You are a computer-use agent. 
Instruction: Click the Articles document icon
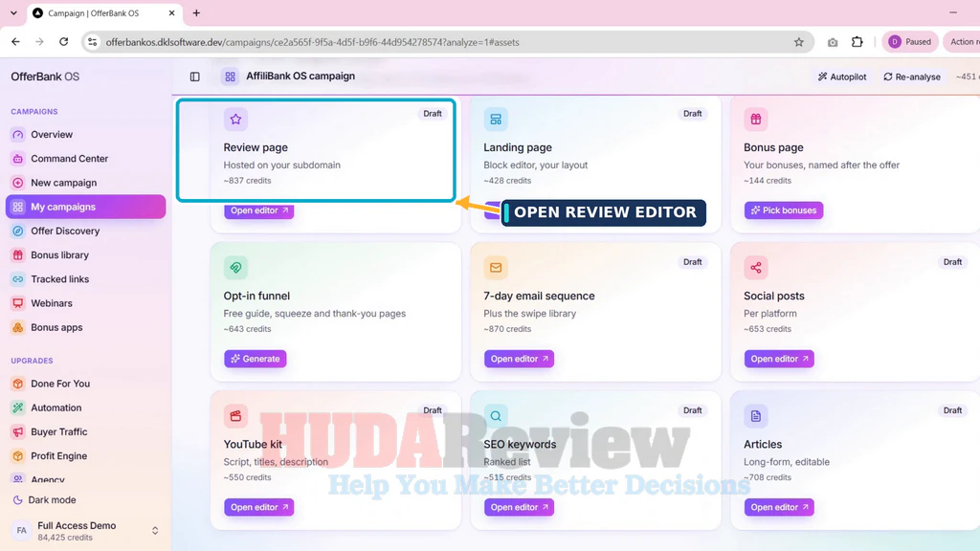[756, 416]
